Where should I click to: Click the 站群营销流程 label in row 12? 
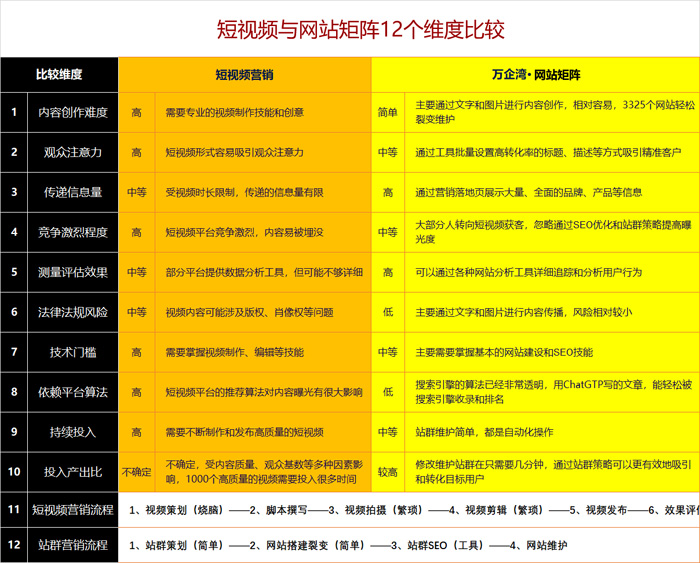point(72,545)
